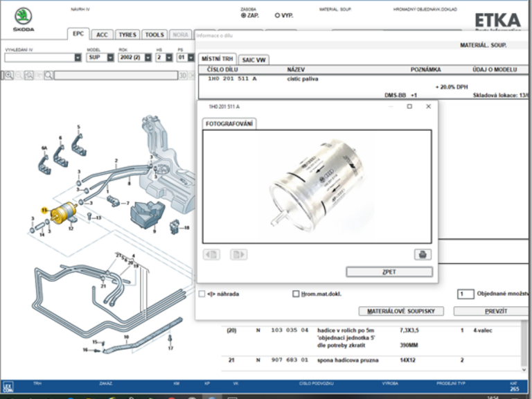The height and width of the screenshot is (399, 532).
Task: Click the fuel filter photo
Action: pyautogui.click(x=317, y=185)
